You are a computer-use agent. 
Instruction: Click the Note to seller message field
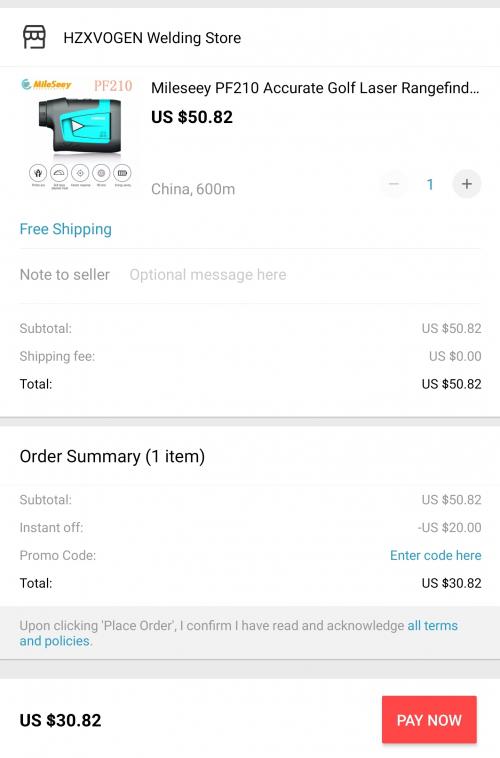tap(305, 275)
